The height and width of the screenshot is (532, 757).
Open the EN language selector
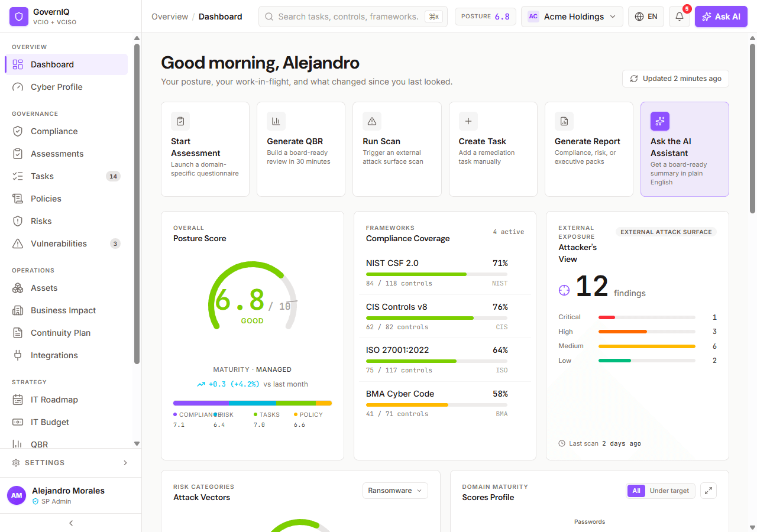[x=646, y=17]
